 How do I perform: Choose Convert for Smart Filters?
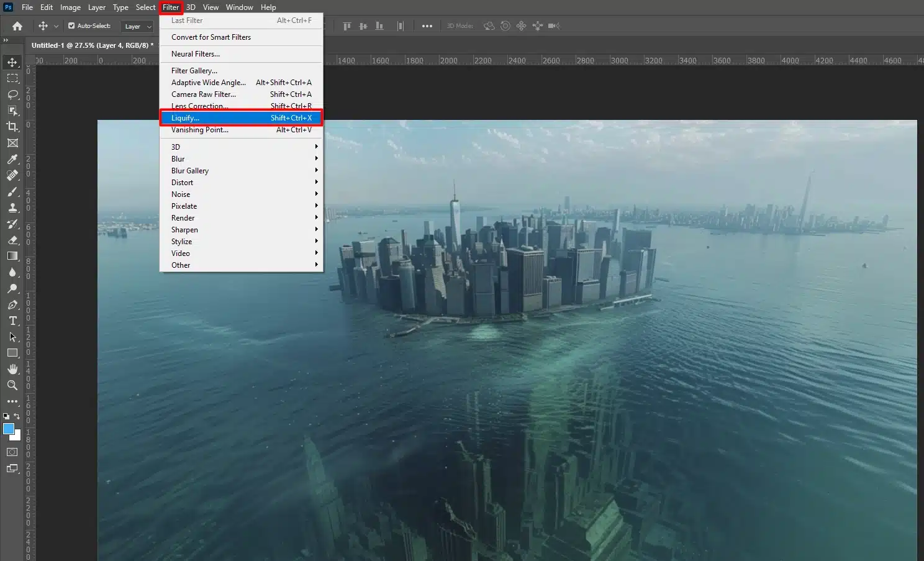point(211,37)
